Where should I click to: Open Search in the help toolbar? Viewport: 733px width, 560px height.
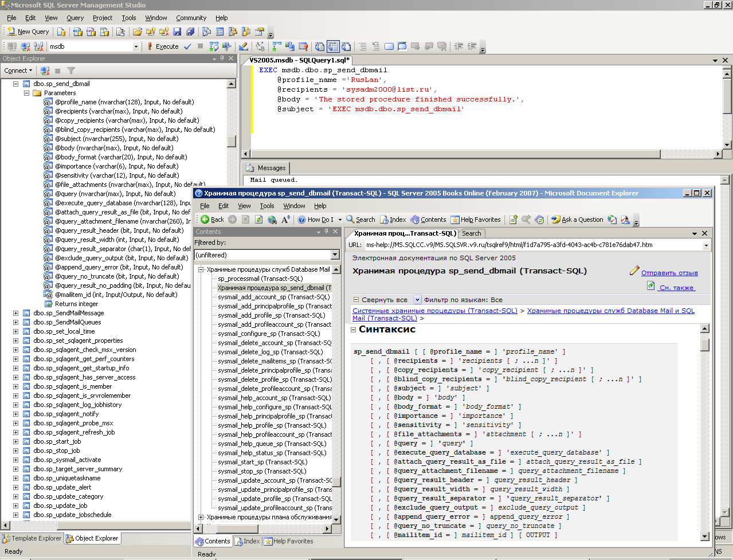360,220
